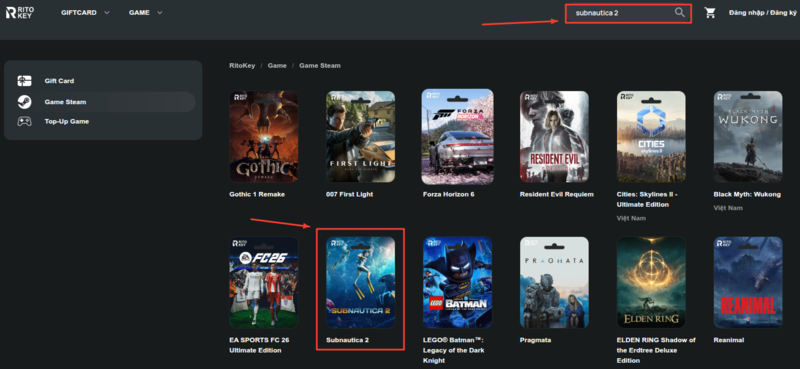The image size is (800, 369).
Task: Open the 007 First Light cover image
Action: 360,137
